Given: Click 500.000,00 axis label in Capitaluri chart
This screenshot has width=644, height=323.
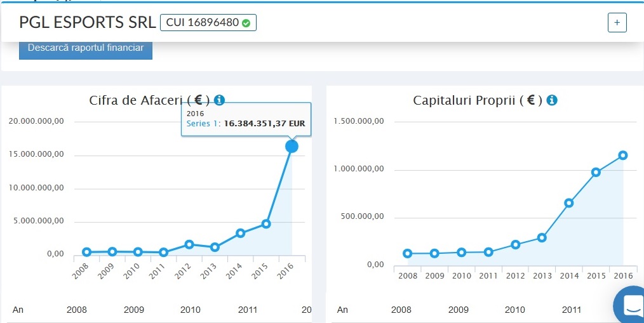Looking at the screenshot, I should click(x=362, y=216).
